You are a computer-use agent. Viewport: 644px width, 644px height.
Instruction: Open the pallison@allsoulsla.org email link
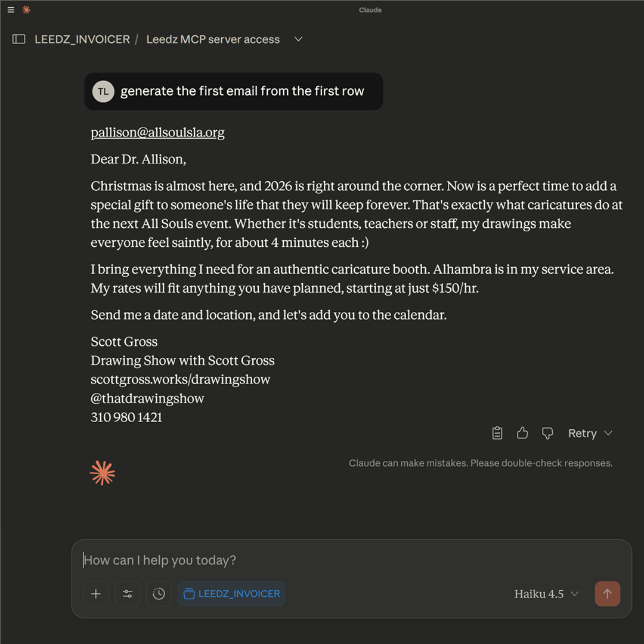[157, 132]
